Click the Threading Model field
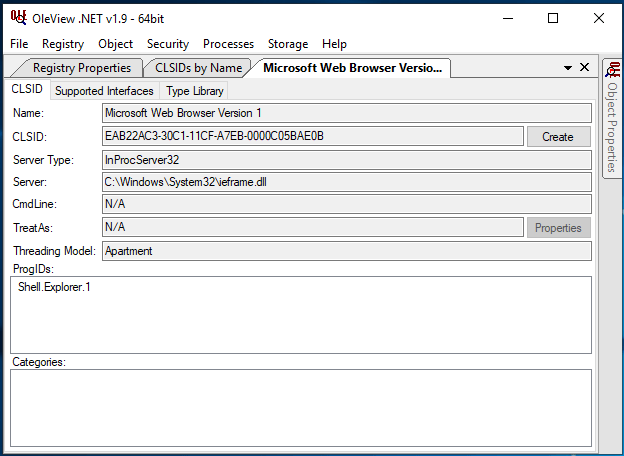 coord(347,251)
